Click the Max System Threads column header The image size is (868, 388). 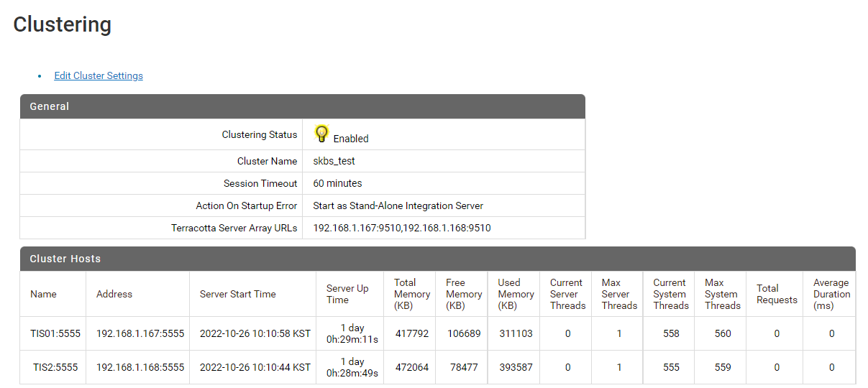pyautogui.click(x=722, y=294)
